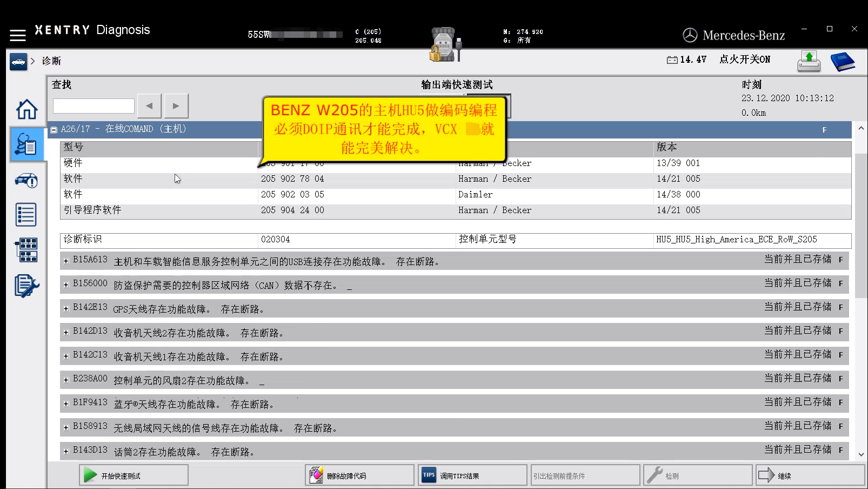
Task: Expand fault code B238A00
Action: coord(66,380)
